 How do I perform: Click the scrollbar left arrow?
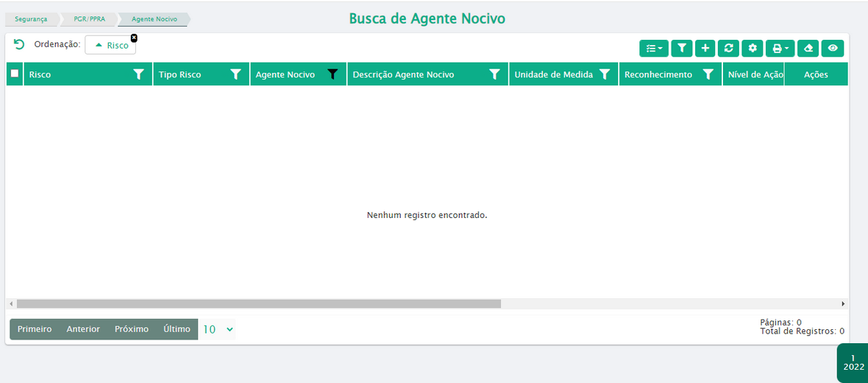tap(10, 303)
